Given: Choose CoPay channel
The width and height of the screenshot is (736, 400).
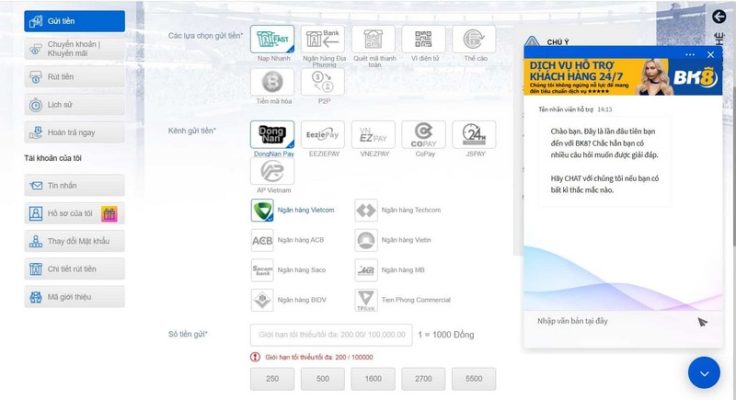Looking at the screenshot, I should tap(424, 135).
